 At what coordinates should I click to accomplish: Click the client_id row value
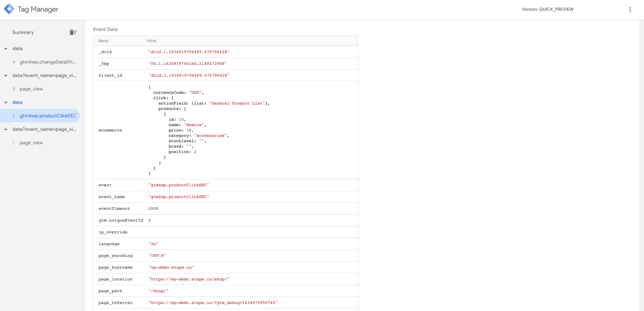[x=189, y=75]
